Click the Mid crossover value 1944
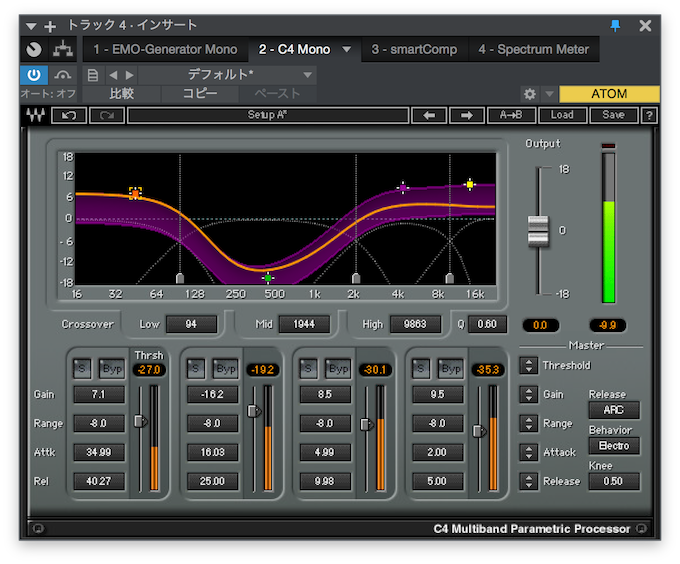Image resolution: width=680 pixels, height=564 pixels. [304, 324]
